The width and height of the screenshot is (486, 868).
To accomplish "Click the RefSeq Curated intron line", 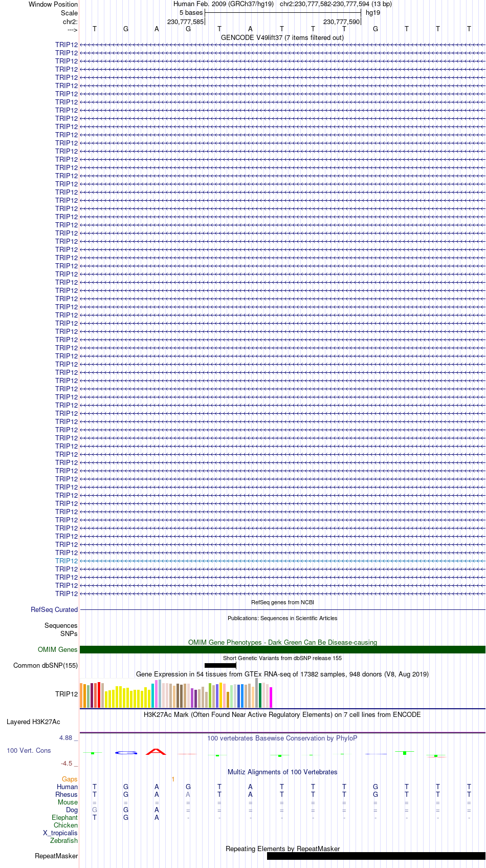I will tap(282, 609).
